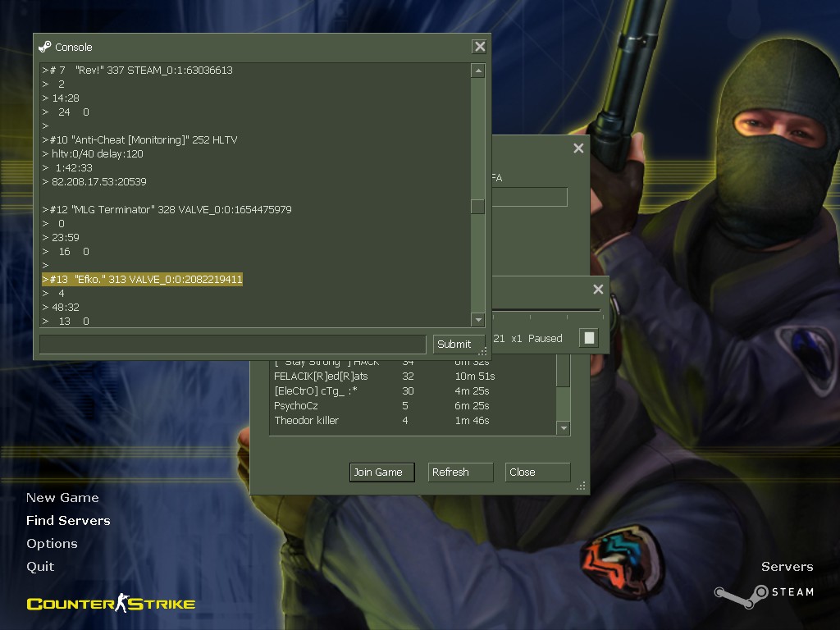Click the 10m 51s time cell
The image size is (840, 630).
[x=475, y=376]
